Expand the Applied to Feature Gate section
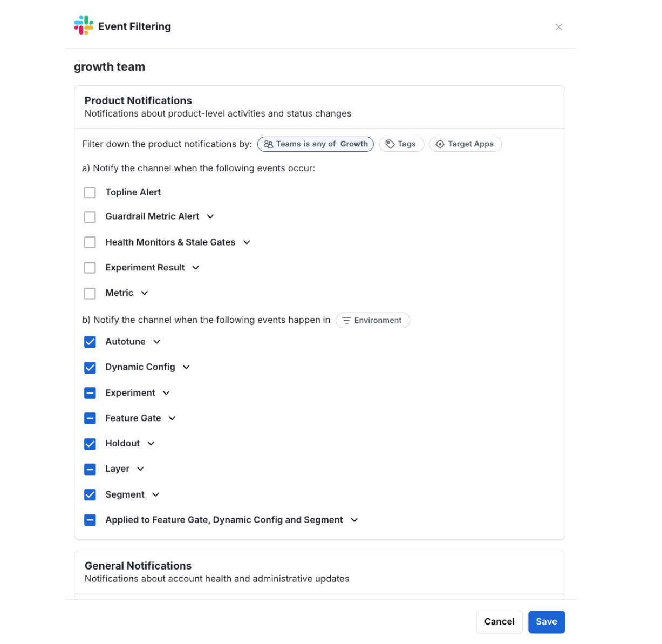This screenshot has height=644, width=662. 354,520
